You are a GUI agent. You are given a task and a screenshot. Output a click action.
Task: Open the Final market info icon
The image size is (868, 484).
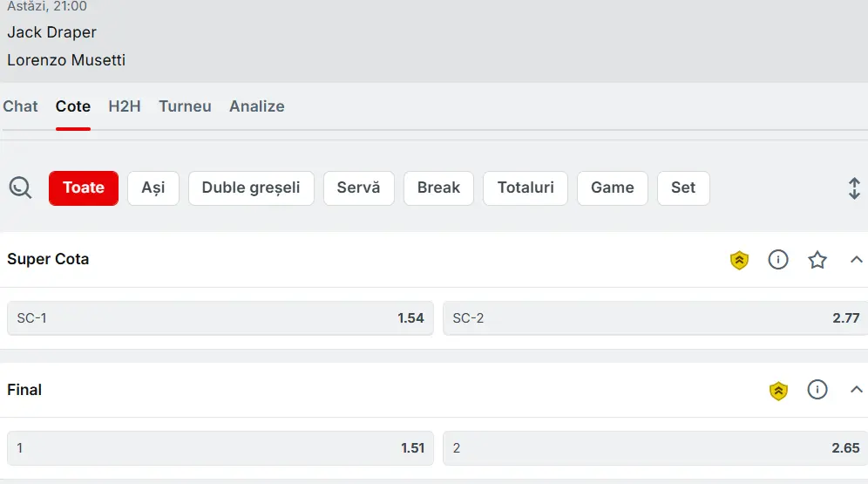click(x=817, y=389)
